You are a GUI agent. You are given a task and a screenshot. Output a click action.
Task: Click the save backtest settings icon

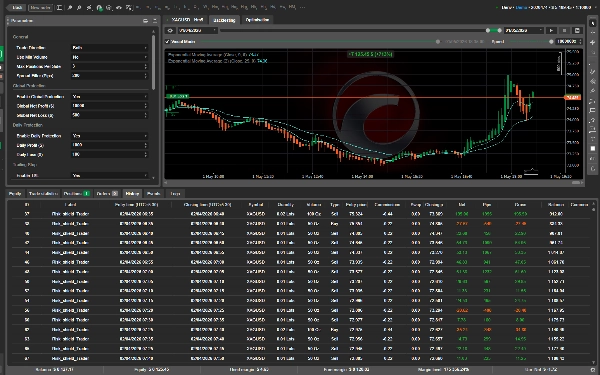click(577, 30)
